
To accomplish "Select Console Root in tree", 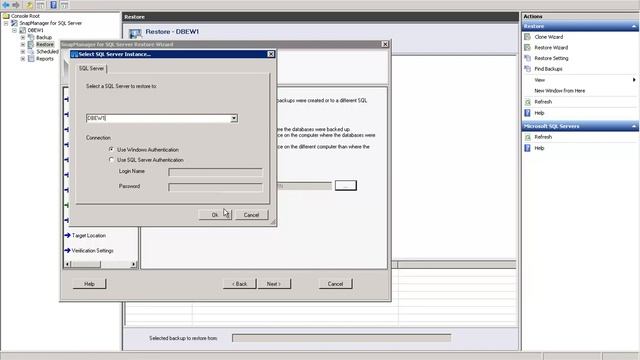I will tap(25, 16).
